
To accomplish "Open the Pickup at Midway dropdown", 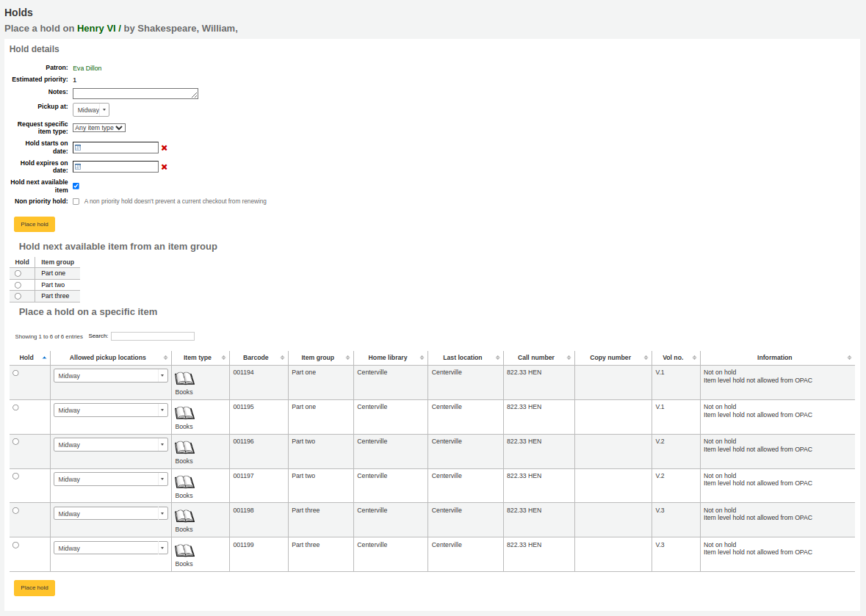I will click(x=91, y=110).
